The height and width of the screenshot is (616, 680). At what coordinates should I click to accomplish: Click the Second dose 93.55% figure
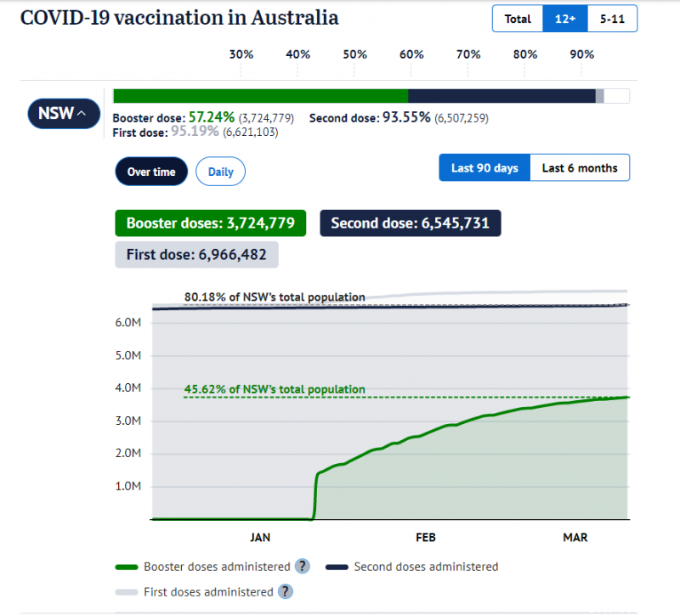coord(406,117)
